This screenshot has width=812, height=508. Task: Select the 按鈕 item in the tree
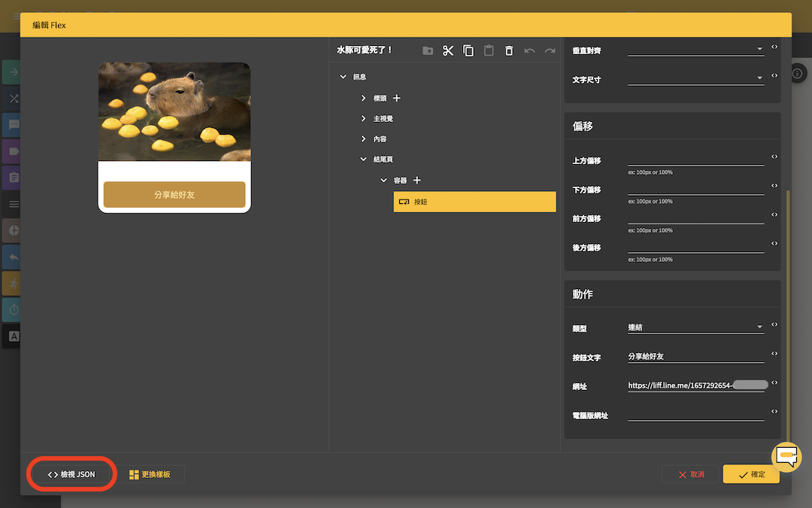(x=474, y=202)
